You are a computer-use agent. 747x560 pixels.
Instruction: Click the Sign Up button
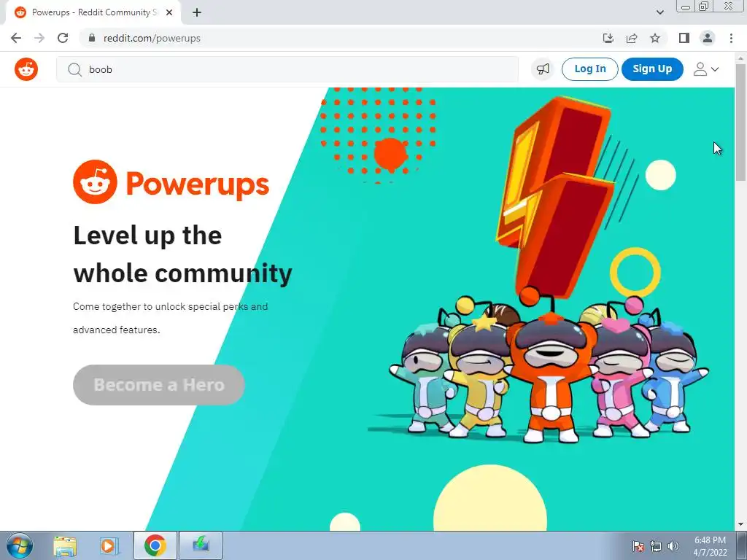click(652, 69)
